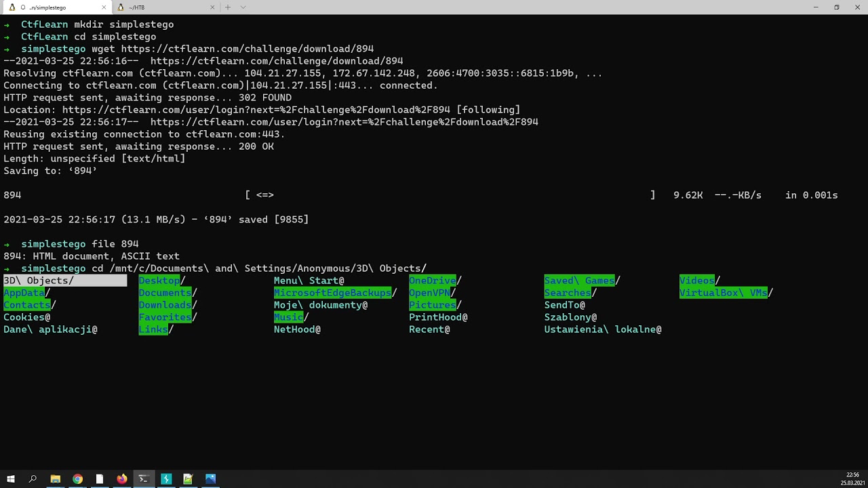Open a new terminal tab with plus button

click(228, 7)
